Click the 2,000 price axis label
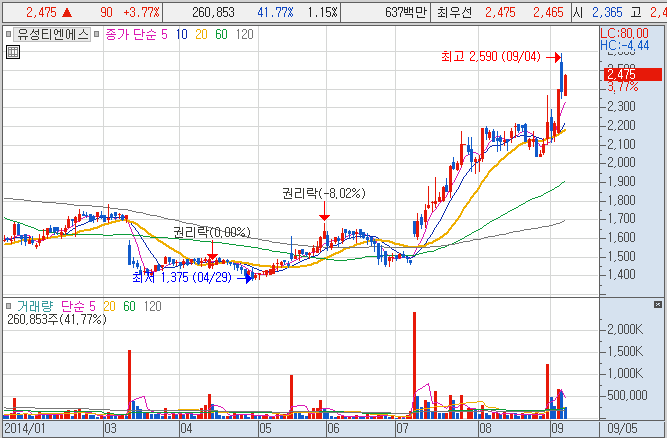The image size is (667, 438). pyautogui.click(x=621, y=162)
